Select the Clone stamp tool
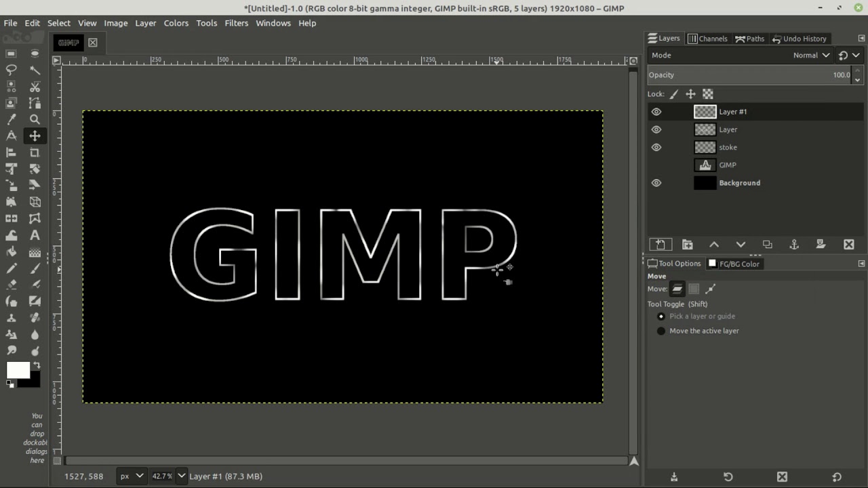 coord(12,318)
